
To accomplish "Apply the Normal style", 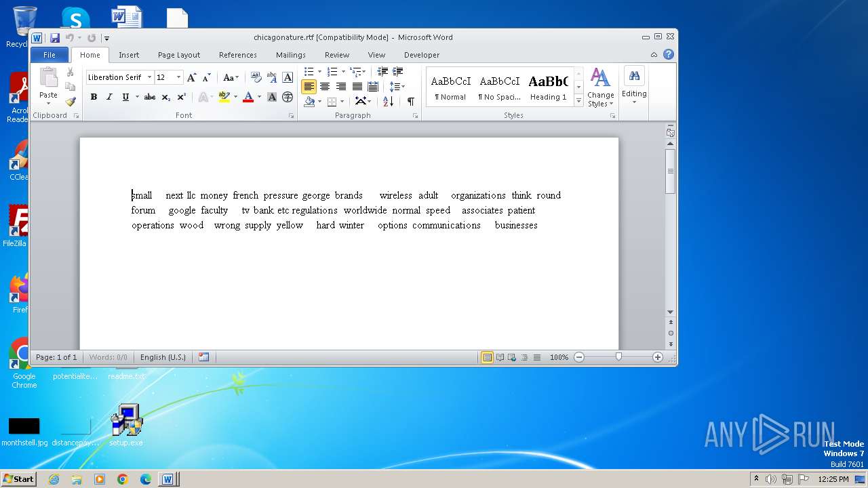I will click(450, 87).
